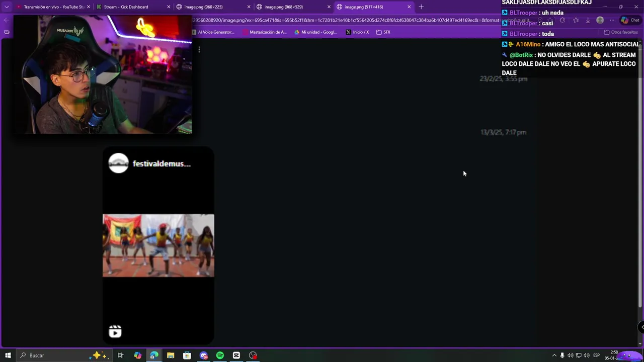
Task: Switch the ESP keyboard language indicator
Action: tap(597, 355)
